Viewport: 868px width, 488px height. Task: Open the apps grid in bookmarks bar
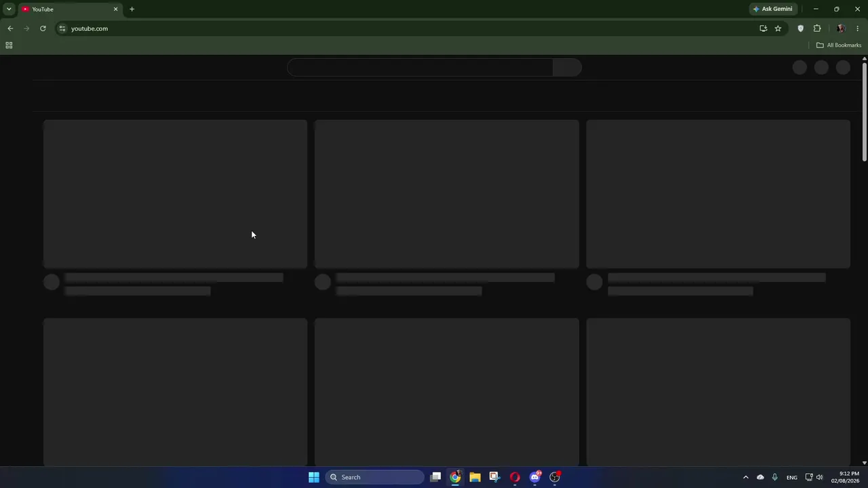tap(9, 45)
